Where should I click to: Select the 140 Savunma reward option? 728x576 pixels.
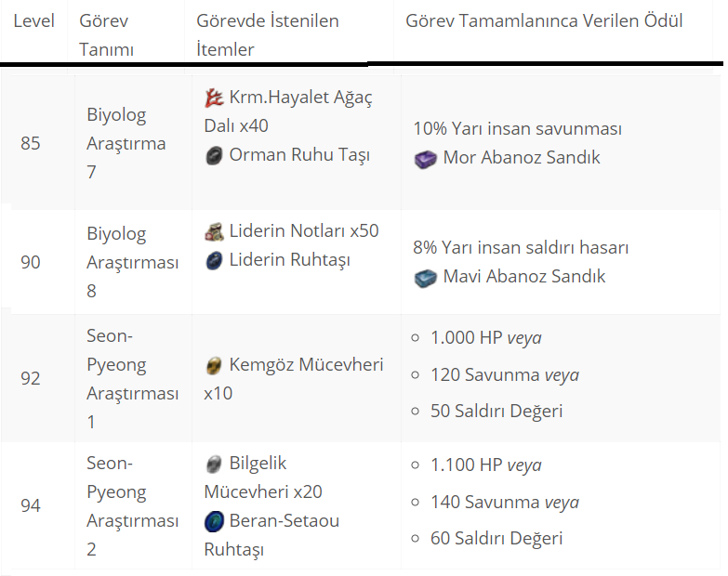point(505,503)
